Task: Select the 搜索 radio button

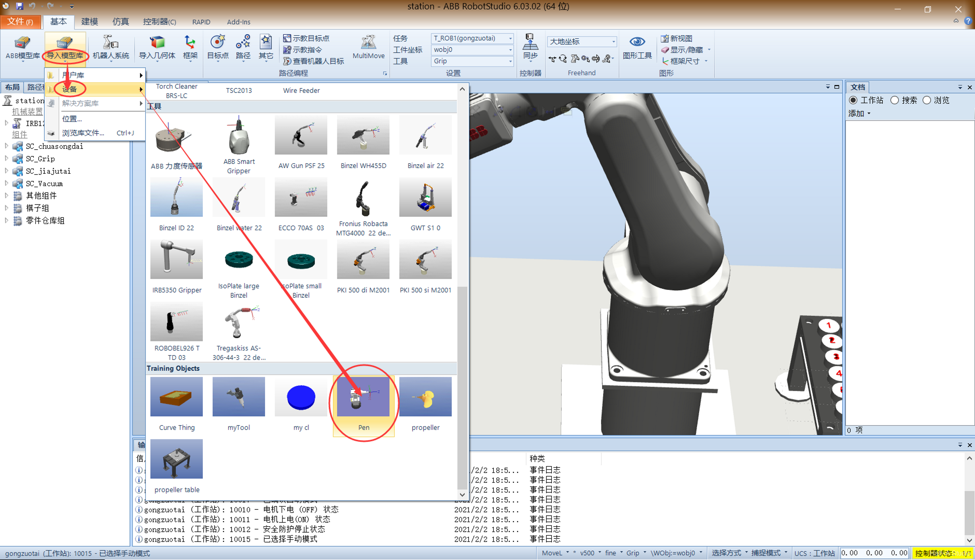Action: pyautogui.click(x=895, y=100)
